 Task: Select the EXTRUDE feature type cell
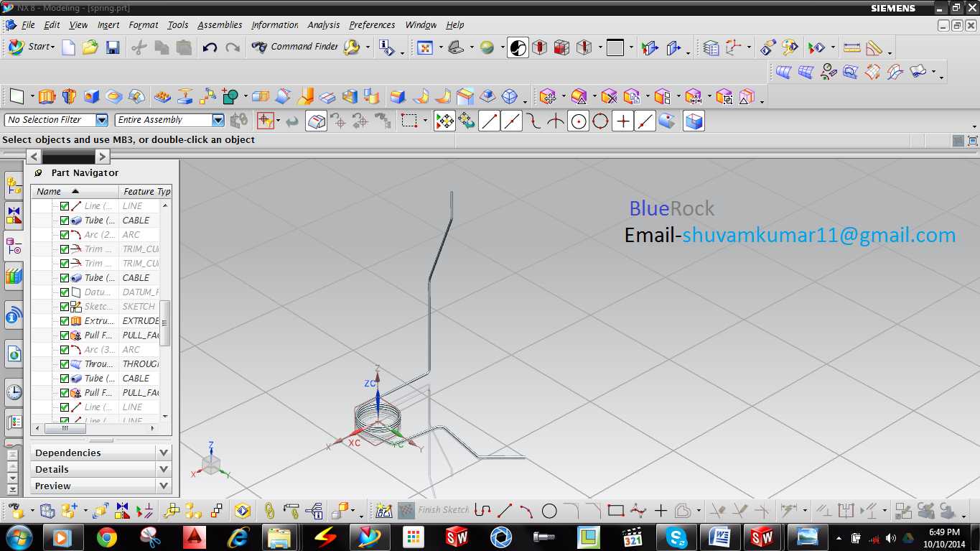click(141, 321)
